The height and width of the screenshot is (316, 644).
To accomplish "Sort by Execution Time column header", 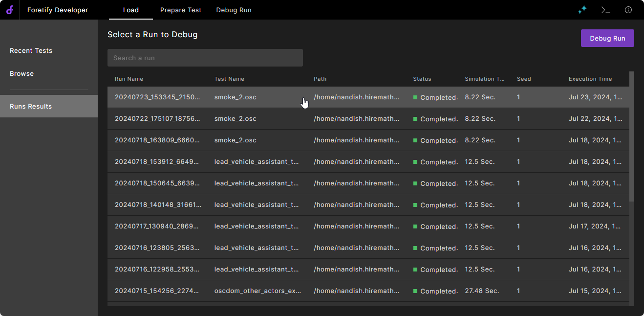I will pos(590,79).
